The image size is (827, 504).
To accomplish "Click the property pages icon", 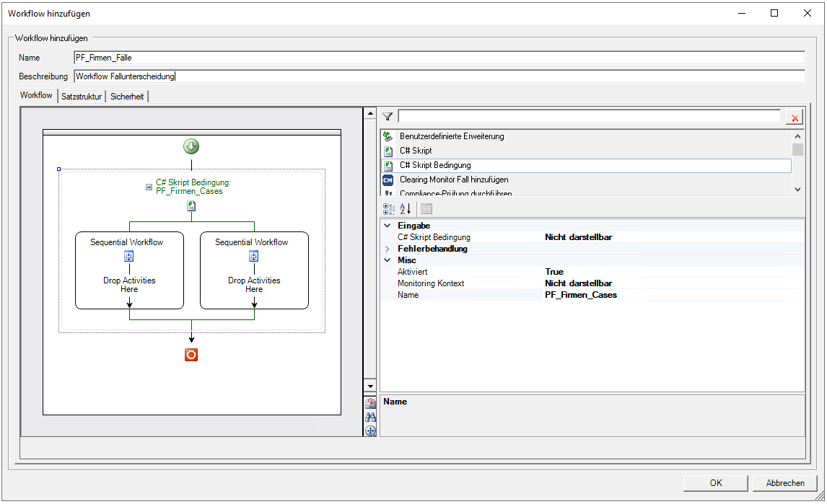I will click(x=426, y=209).
